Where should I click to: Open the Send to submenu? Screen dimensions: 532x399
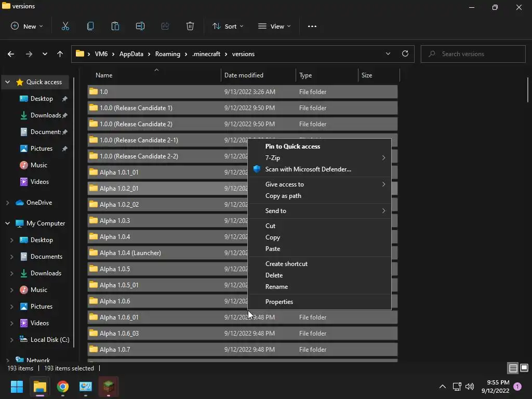tap(320, 211)
